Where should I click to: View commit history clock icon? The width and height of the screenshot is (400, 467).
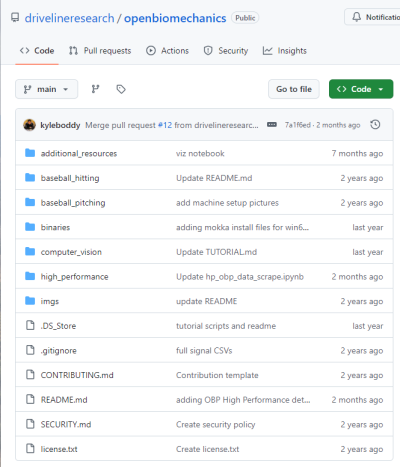point(375,125)
